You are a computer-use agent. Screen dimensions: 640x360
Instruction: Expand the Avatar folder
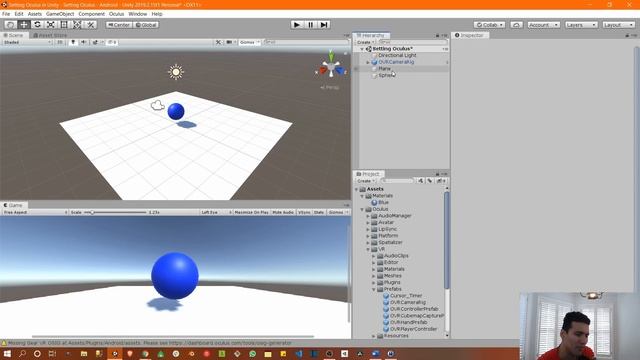[x=368, y=222]
